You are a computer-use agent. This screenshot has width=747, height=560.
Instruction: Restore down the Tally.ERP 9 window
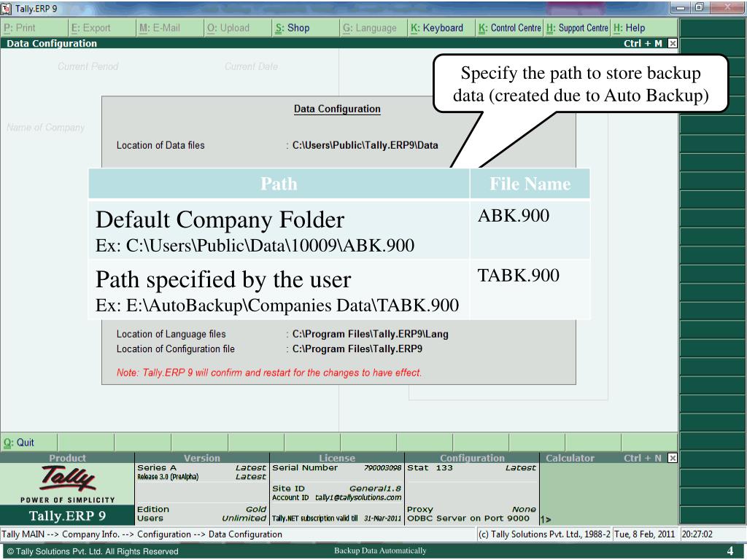click(699, 7)
